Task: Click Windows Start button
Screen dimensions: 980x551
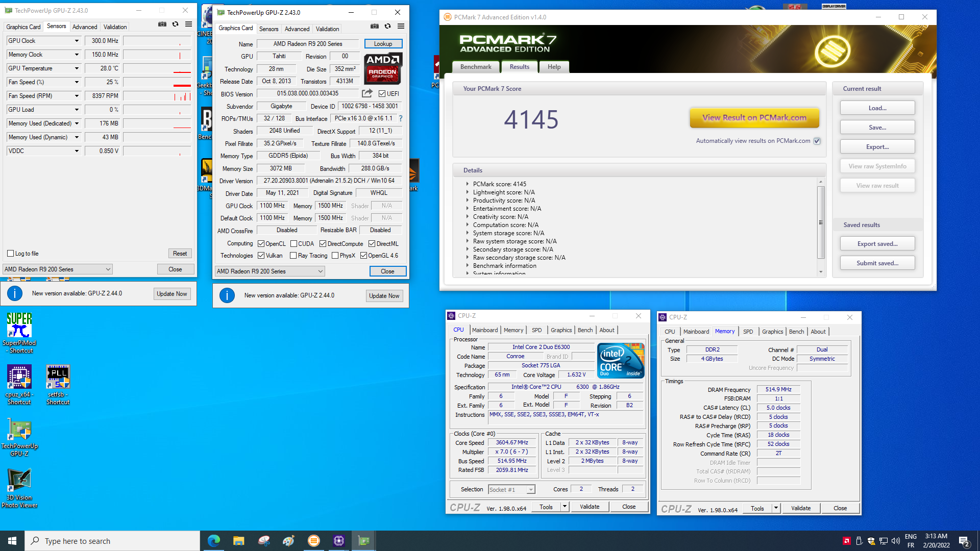Action: coord(12,541)
